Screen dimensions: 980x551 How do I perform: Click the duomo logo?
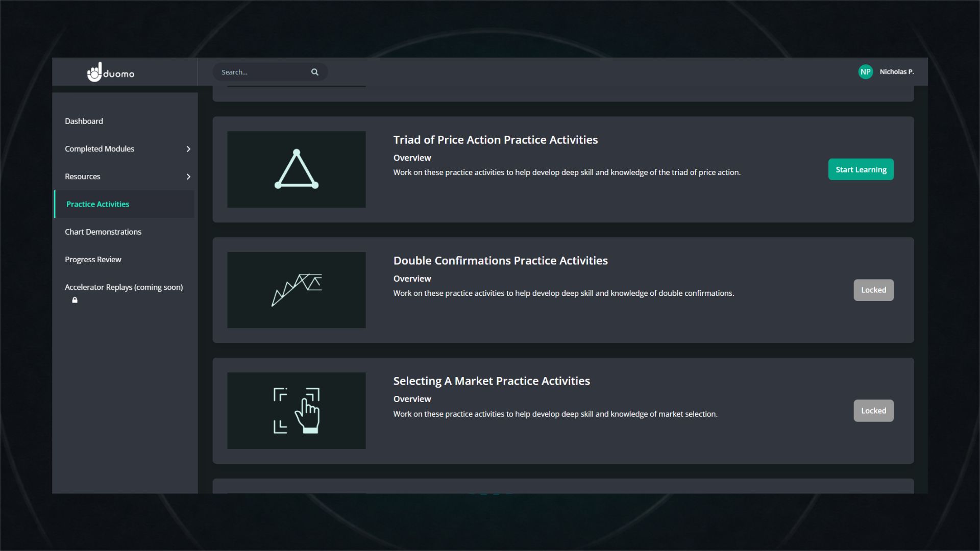pos(111,72)
